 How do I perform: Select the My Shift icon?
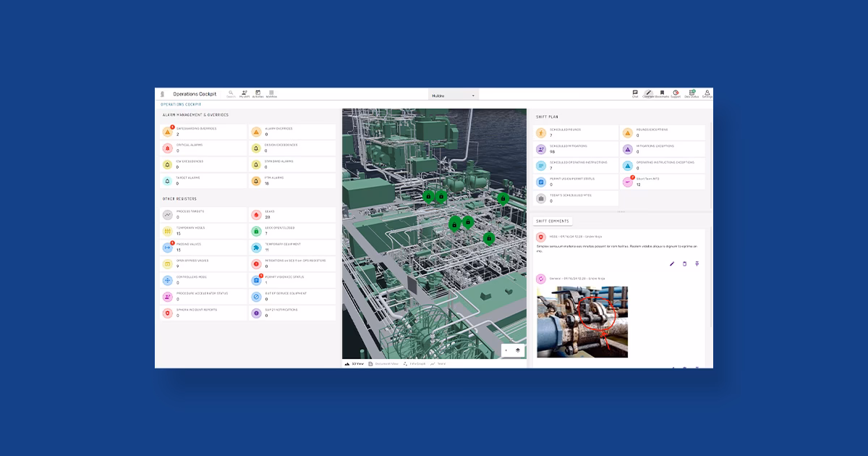244,93
